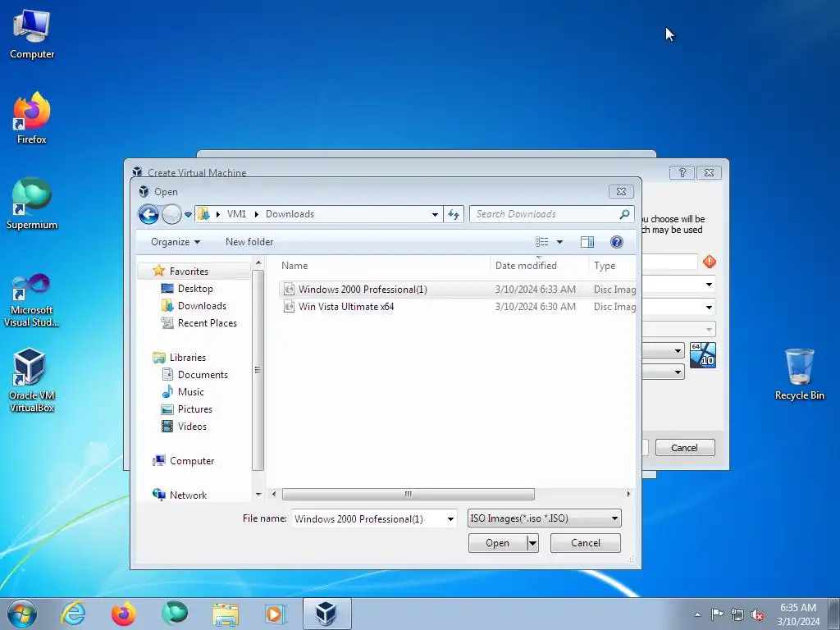Click New folder in the toolbar
The image size is (840, 630).
click(x=249, y=242)
